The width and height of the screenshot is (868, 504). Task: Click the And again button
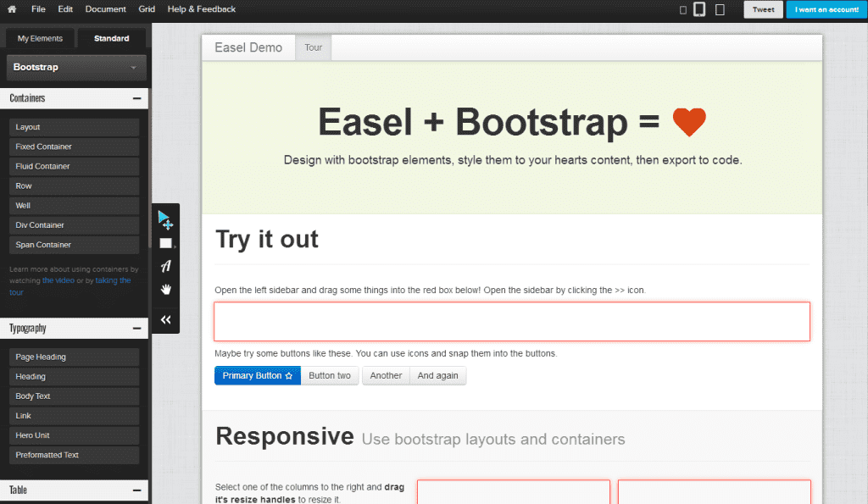pos(438,375)
